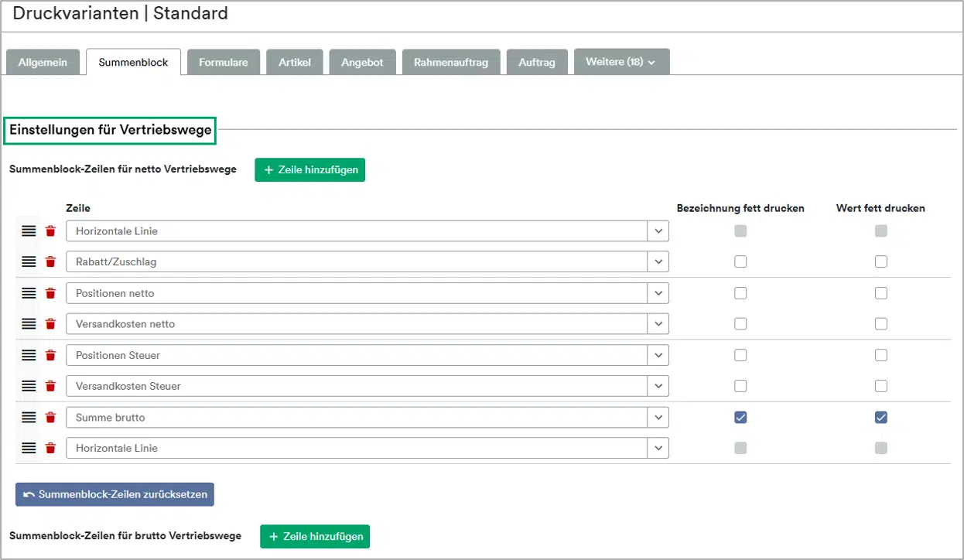Enable Wert fett drucken for Positionen netto

pyautogui.click(x=880, y=293)
